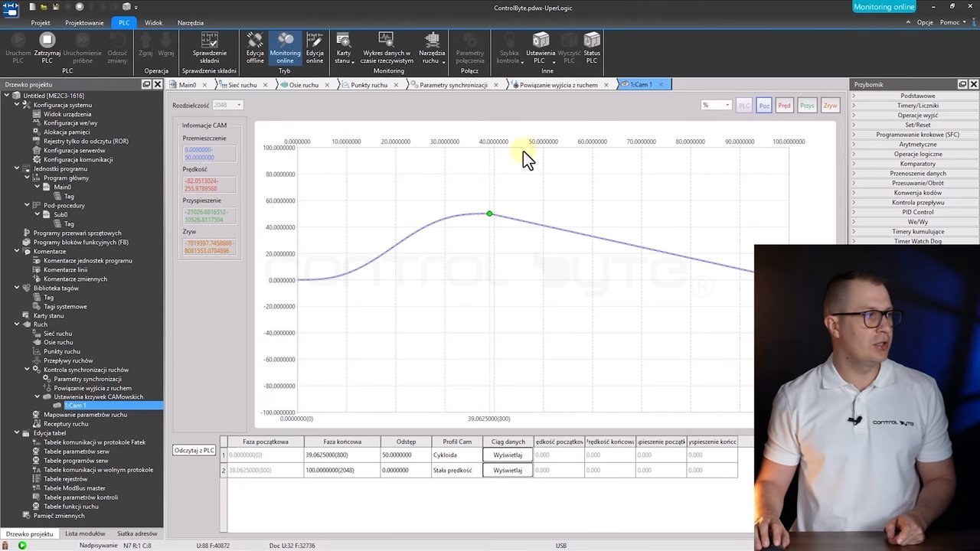This screenshot has width=980, height=551.
Task: Collapse the Ruch tree node
Action: [x=17, y=324]
